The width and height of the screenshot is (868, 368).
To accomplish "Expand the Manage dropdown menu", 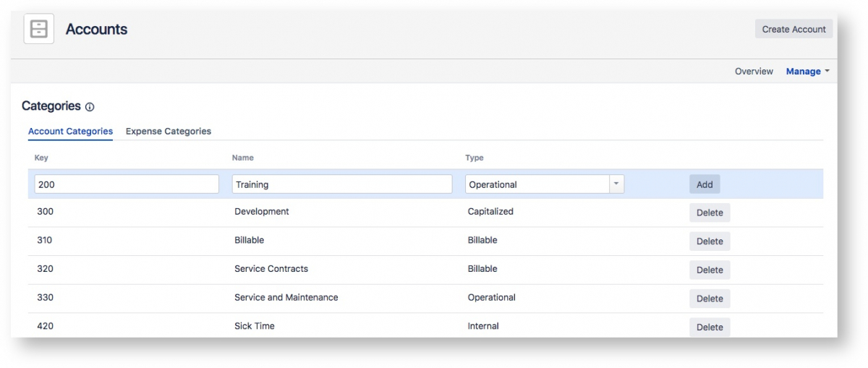I will tap(807, 72).
